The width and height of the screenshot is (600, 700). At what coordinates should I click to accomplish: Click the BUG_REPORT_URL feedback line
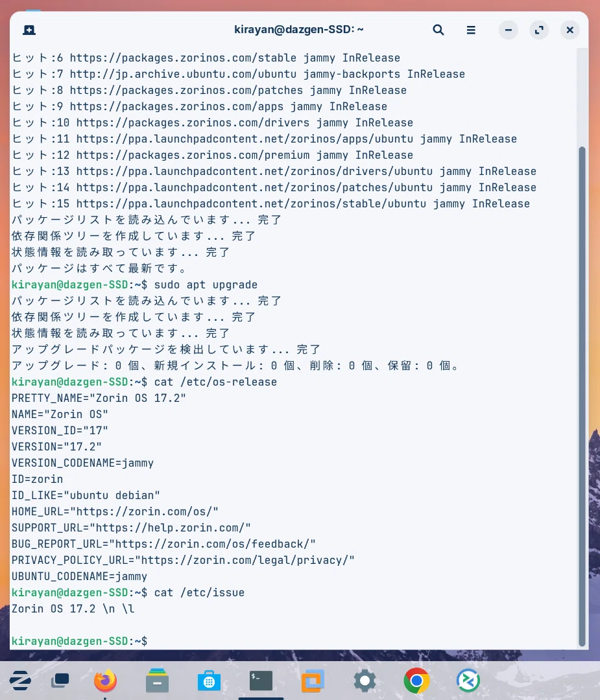(x=163, y=544)
